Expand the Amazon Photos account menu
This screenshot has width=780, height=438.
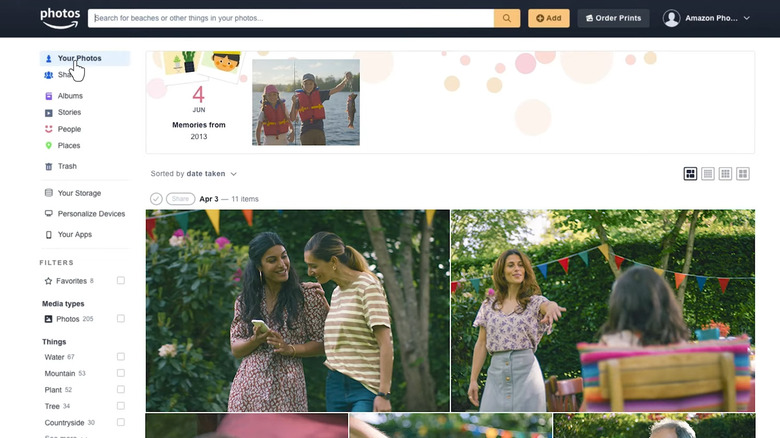[697, 18]
